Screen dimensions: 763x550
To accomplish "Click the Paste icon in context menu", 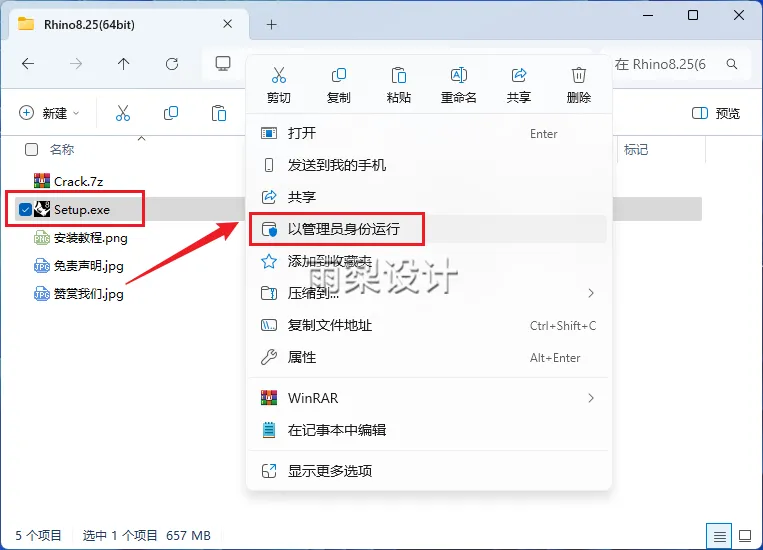I will (399, 75).
